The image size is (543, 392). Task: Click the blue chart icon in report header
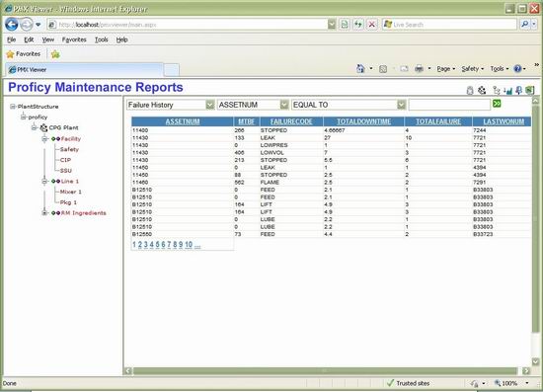point(508,91)
